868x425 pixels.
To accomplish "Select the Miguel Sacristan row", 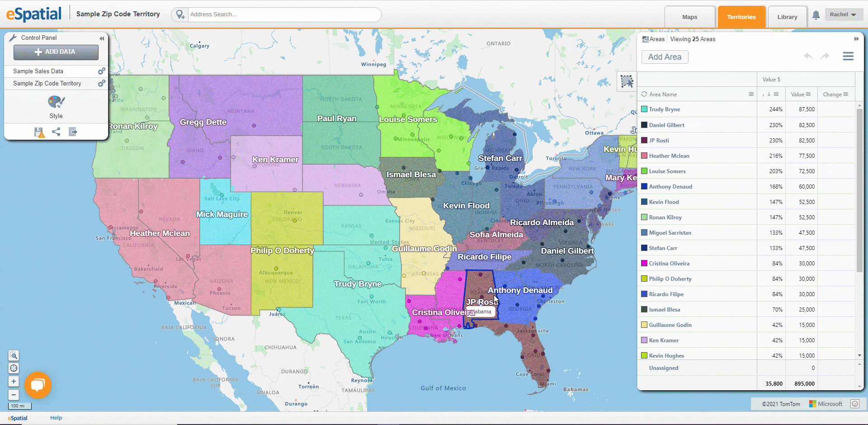I will coord(746,232).
